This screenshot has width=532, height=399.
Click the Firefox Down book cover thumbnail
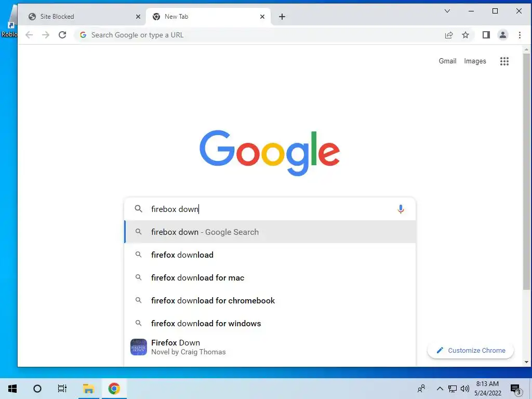(x=138, y=347)
